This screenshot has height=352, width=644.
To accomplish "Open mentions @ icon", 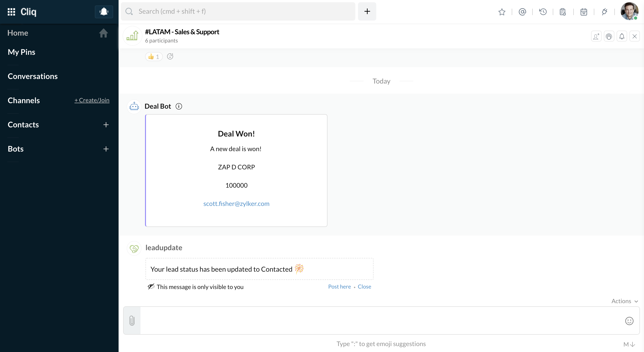I will pyautogui.click(x=522, y=12).
